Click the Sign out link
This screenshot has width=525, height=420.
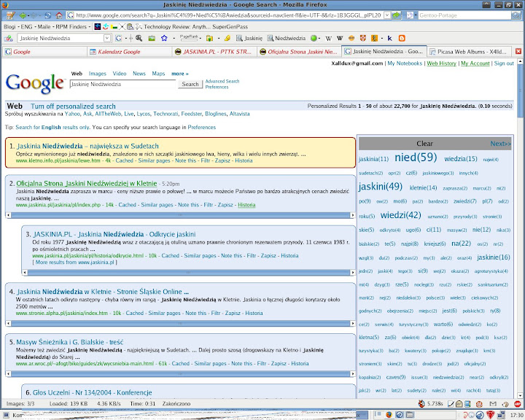(x=504, y=63)
